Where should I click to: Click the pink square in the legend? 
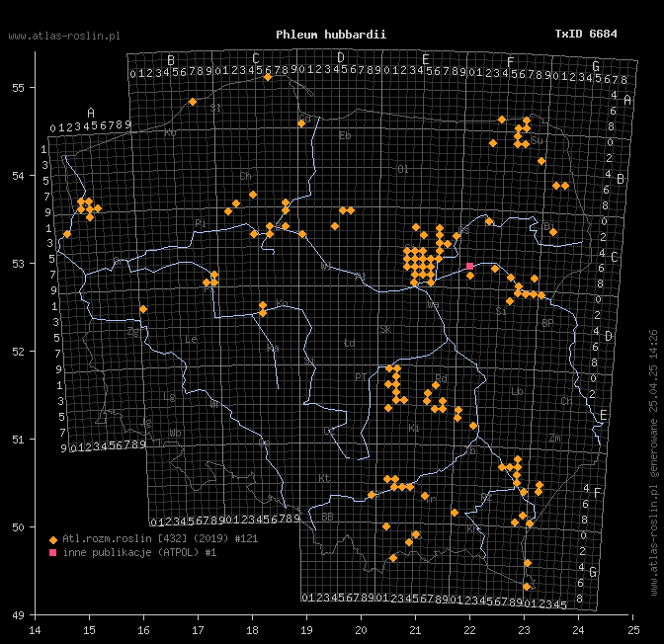coord(53,552)
